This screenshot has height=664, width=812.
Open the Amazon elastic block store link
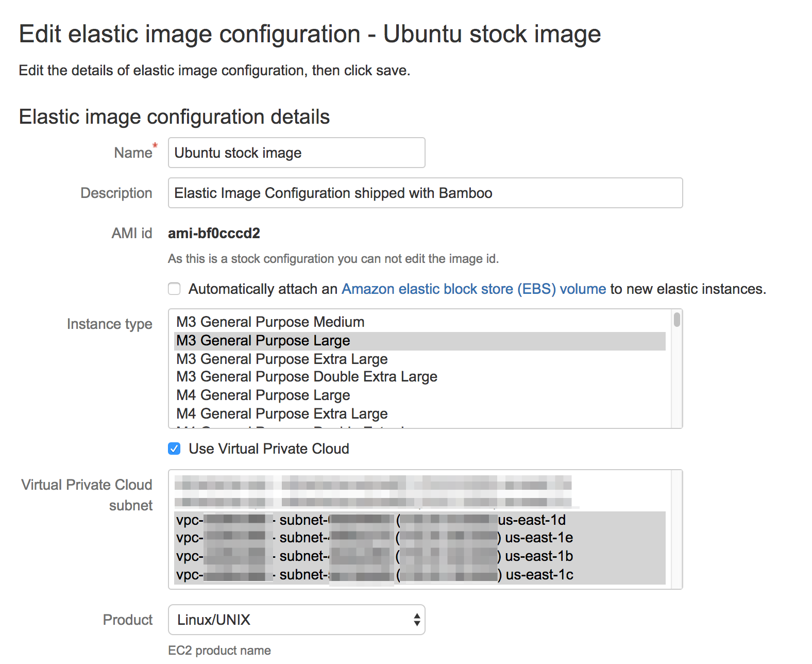point(473,289)
